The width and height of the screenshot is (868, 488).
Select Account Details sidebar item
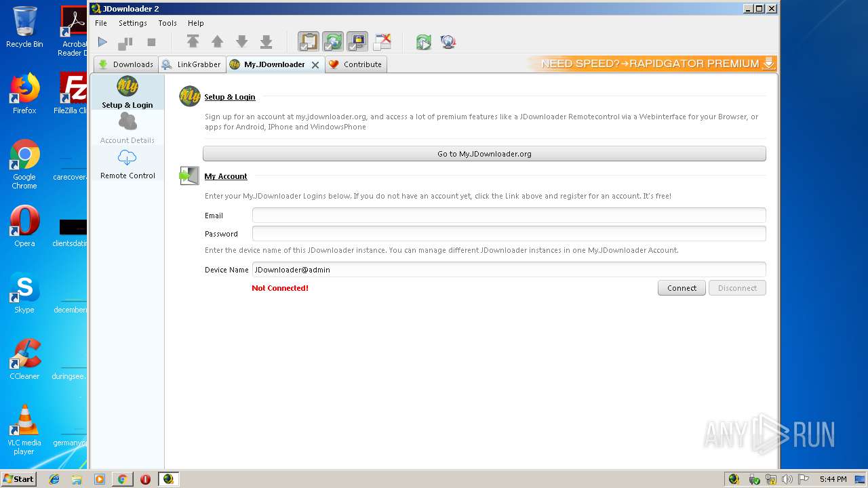[127, 128]
